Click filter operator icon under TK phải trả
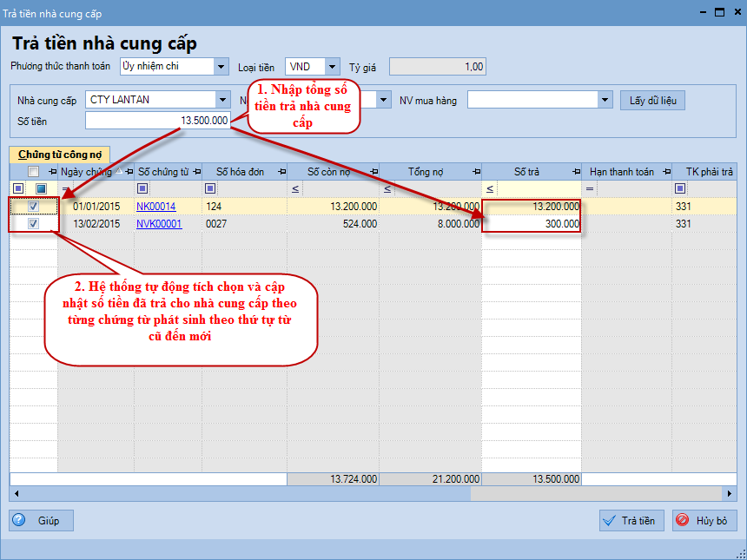 click(x=680, y=188)
